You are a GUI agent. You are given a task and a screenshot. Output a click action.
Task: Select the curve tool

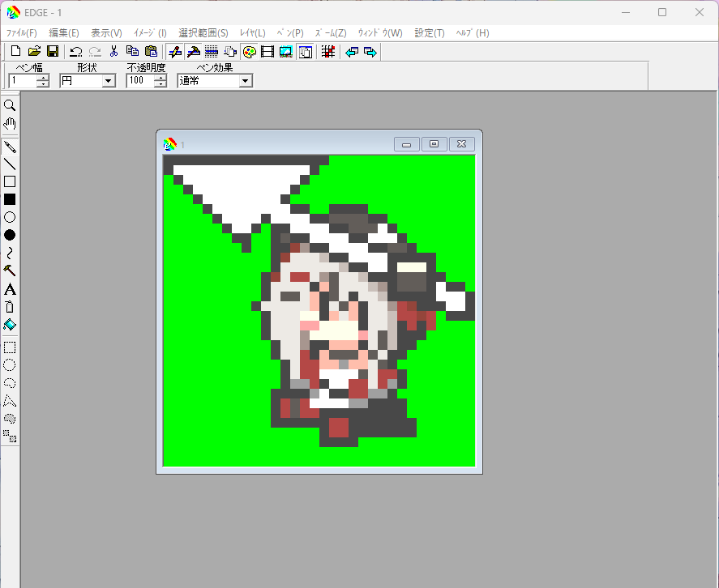point(10,253)
